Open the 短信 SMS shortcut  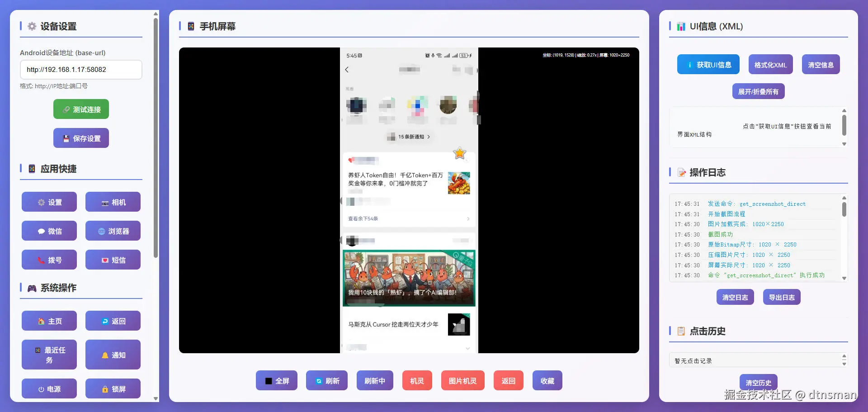click(x=113, y=260)
